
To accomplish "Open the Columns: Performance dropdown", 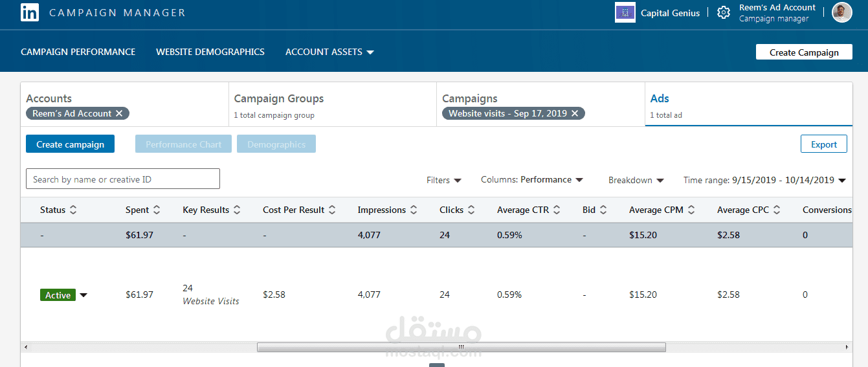I will 532,180.
